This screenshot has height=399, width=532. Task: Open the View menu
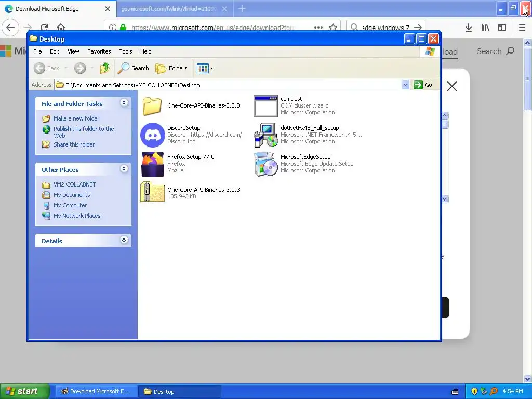pos(73,51)
